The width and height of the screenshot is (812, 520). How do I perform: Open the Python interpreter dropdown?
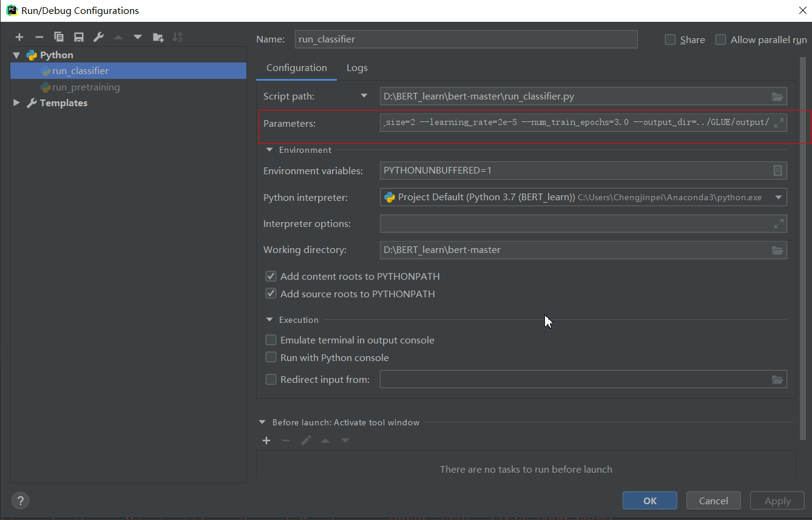click(777, 197)
